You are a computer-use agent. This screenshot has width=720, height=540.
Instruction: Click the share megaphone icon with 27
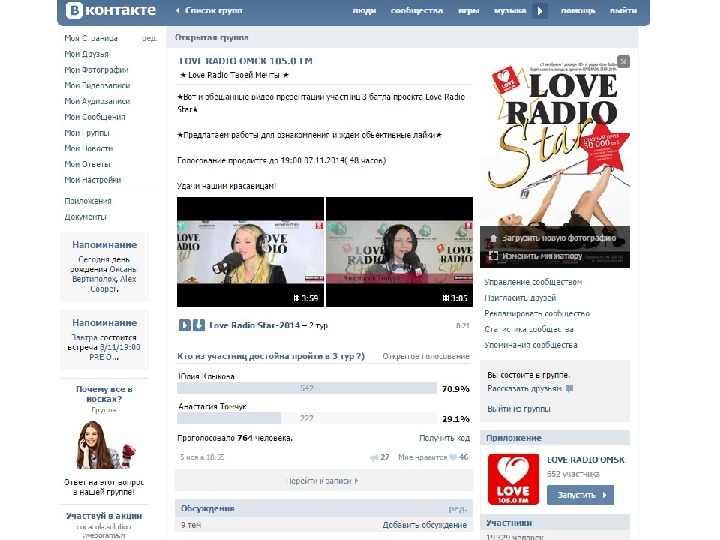click(374, 457)
